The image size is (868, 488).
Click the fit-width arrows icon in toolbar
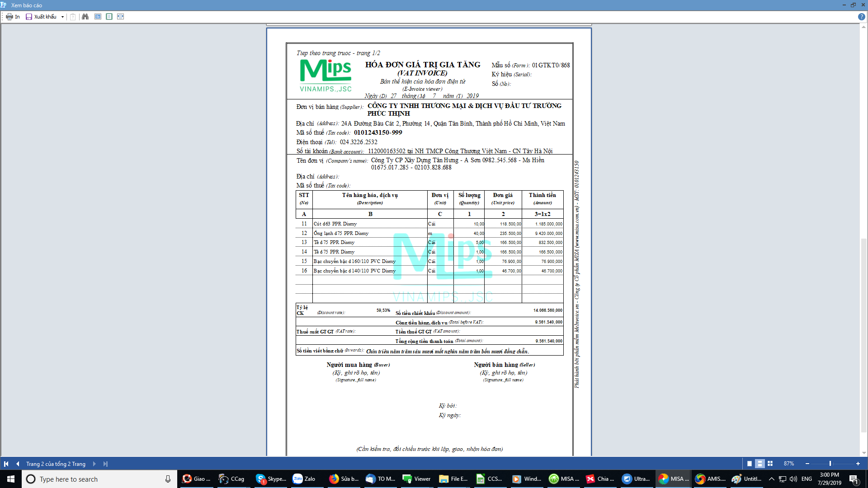(120, 17)
